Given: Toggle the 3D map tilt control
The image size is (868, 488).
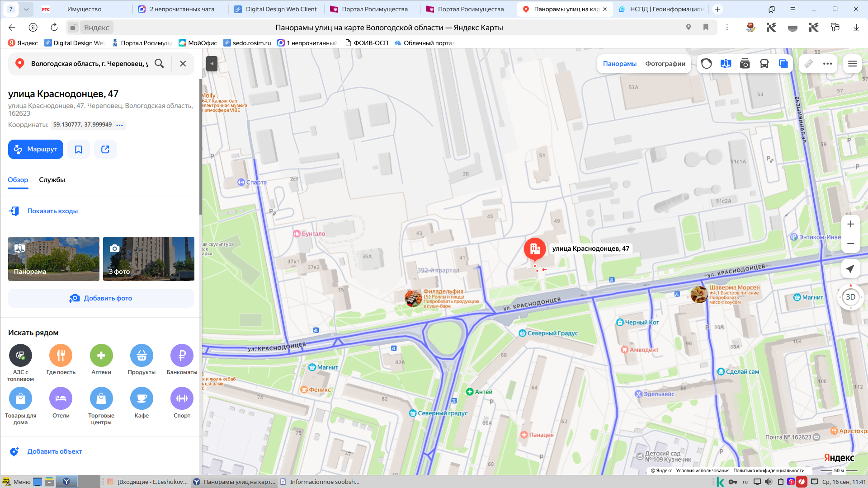Looking at the screenshot, I should pos(850,297).
